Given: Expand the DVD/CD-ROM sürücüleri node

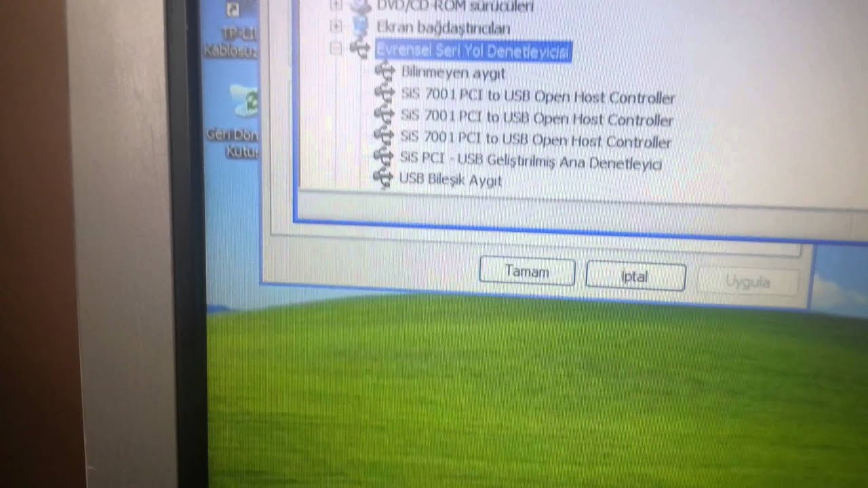Looking at the screenshot, I should (336, 5).
